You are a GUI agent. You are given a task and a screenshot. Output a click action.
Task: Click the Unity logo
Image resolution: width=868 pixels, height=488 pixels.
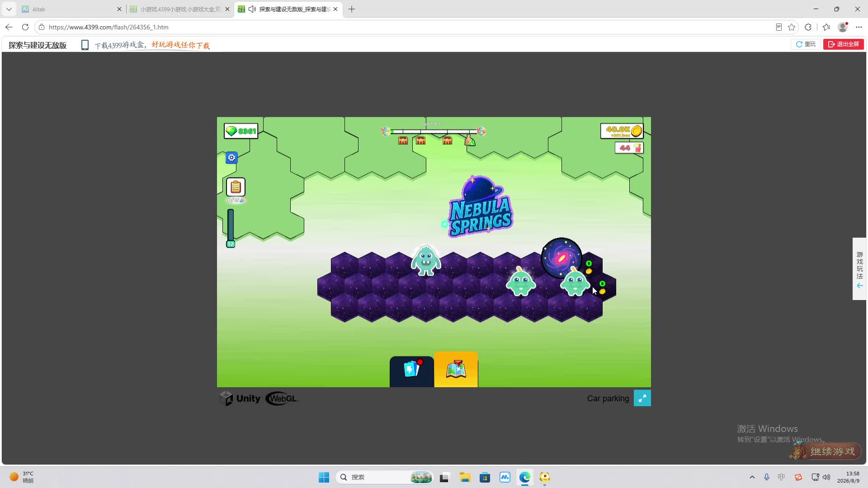(240, 399)
